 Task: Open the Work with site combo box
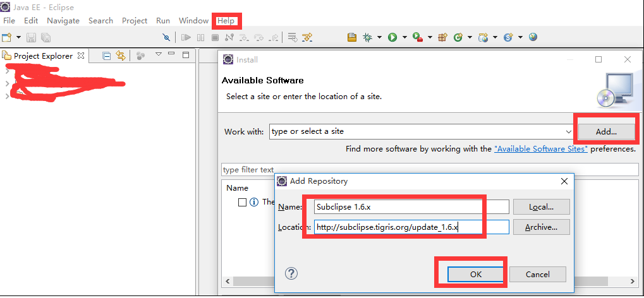pyautogui.click(x=568, y=132)
